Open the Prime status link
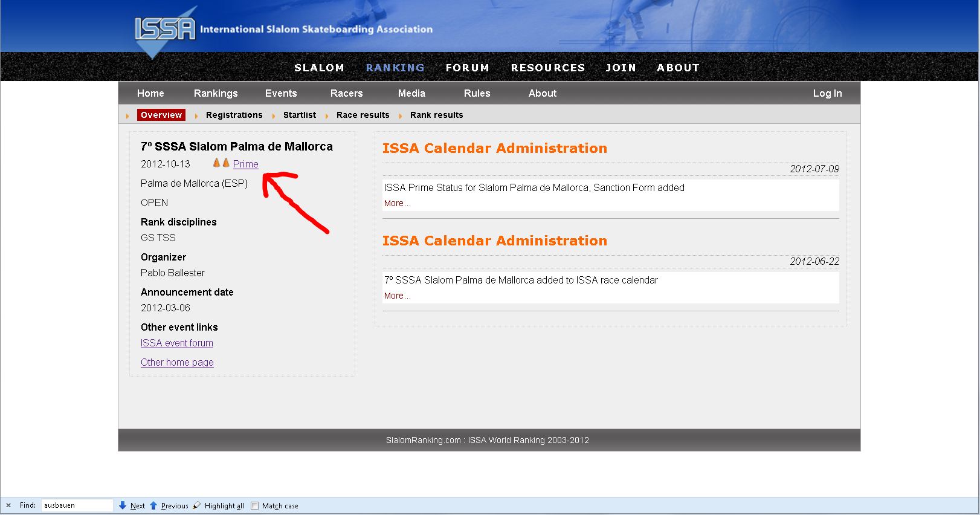 coord(246,164)
